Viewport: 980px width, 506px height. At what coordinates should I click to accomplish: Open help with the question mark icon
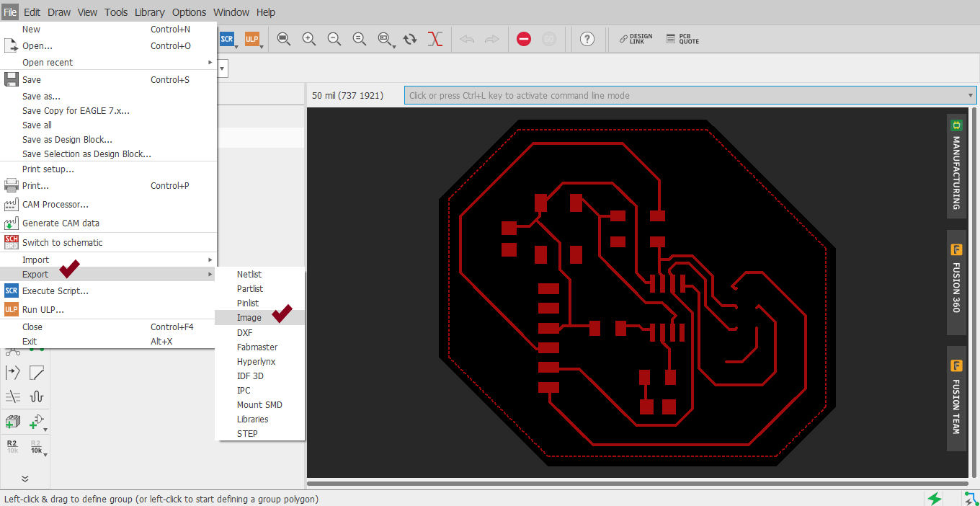pos(587,39)
